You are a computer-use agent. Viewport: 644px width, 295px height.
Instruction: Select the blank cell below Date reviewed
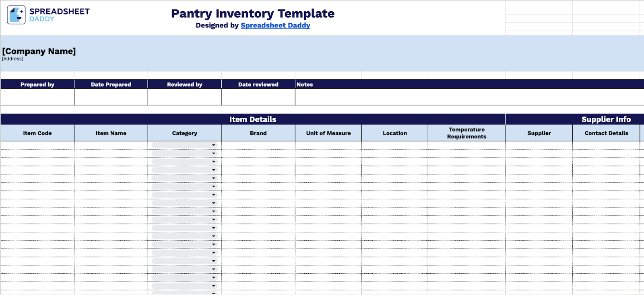tap(258, 97)
